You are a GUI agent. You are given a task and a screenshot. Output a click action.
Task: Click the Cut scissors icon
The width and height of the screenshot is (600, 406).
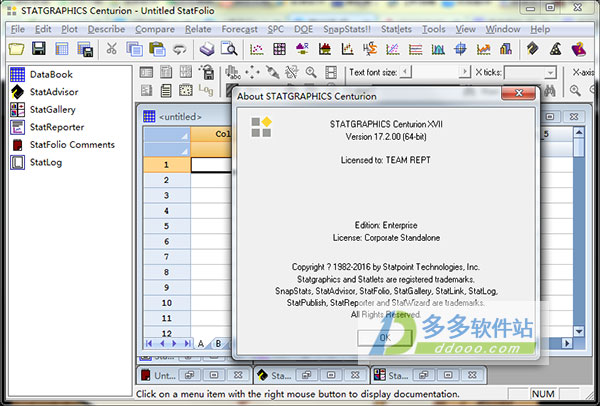(x=111, y=49)
